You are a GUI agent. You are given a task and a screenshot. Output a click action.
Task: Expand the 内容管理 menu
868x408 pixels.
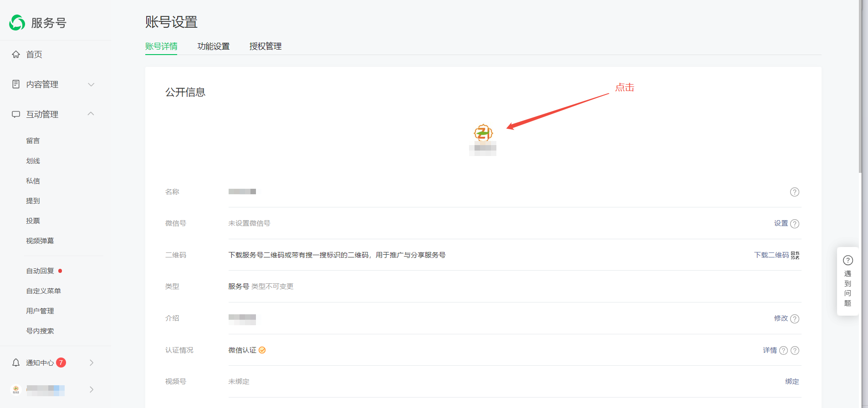click(91, 85)
